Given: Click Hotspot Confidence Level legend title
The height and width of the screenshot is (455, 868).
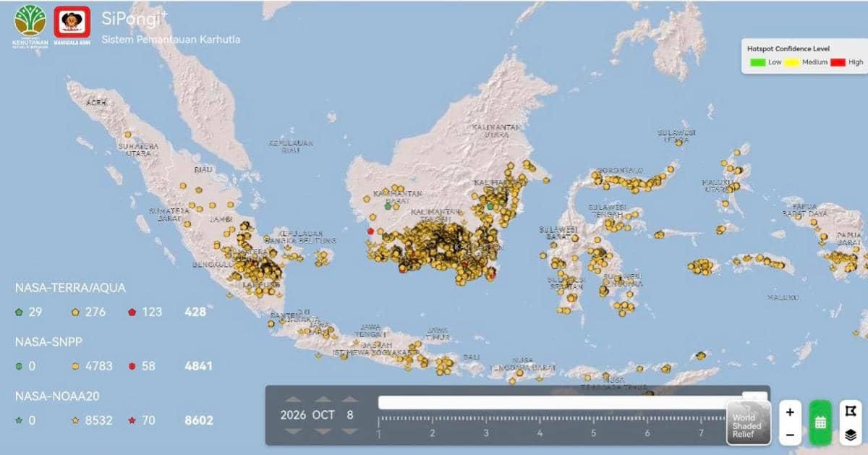Looking at the screenshot, I should tap(788, 48).
